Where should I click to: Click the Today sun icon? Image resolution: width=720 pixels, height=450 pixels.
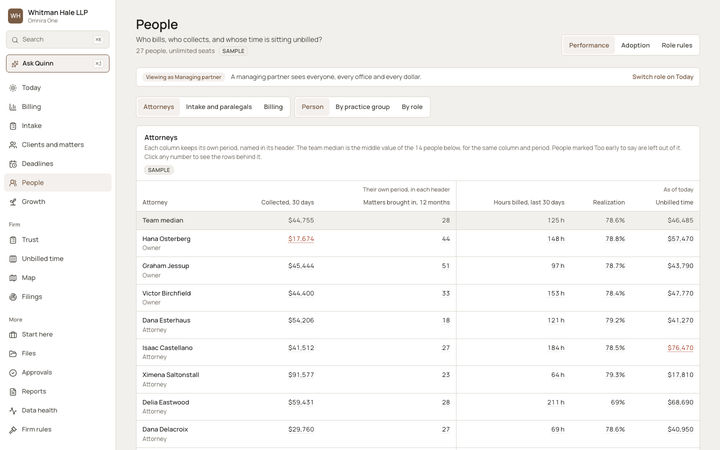point(13,88)
